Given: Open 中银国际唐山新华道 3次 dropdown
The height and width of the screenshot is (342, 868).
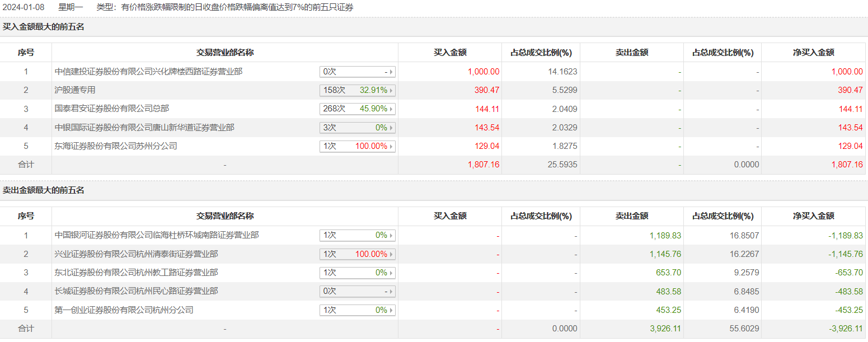Looking at the screenshot, I should point(358,128).
